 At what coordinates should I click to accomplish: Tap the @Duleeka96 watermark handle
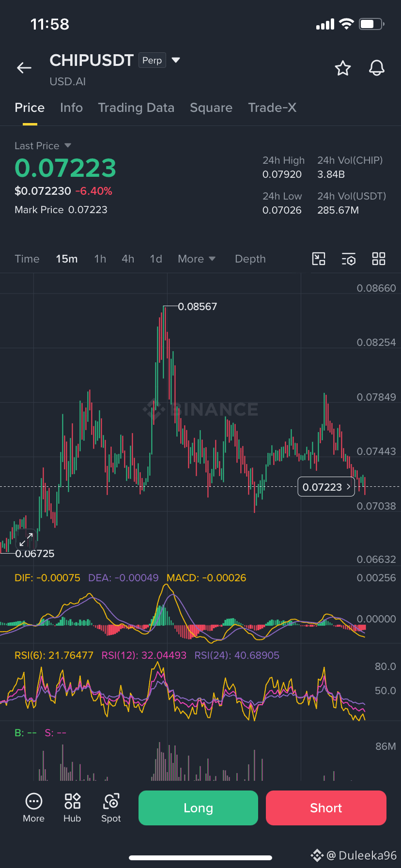pyautogui.click(x=362, y=855)
